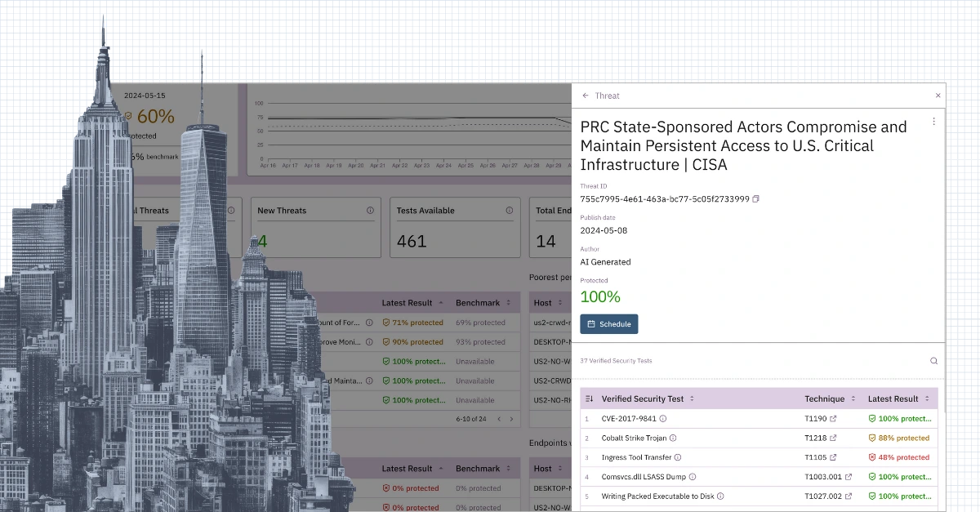Viewport: 980px width, 512px height.
Task: Click technique code T1218
Action: pyautogui.click(x=815, y=438)
